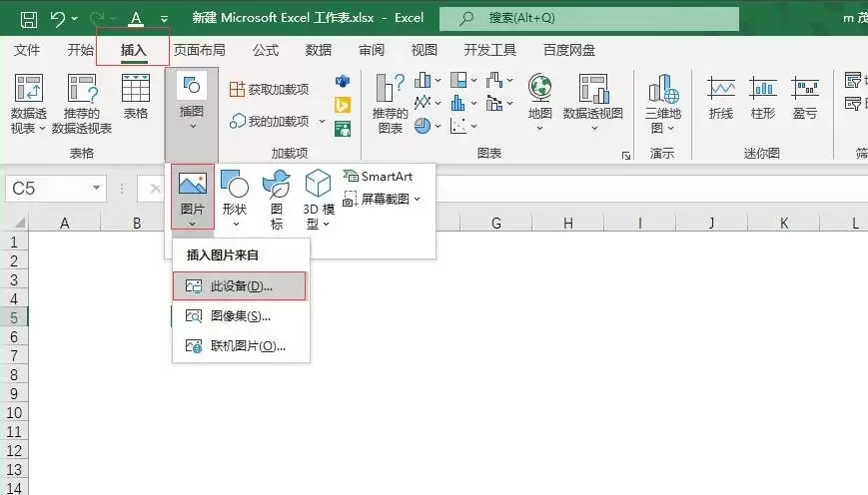
Task: Click the Visio data visualizer add-in icon
Action: click(343, 81)
